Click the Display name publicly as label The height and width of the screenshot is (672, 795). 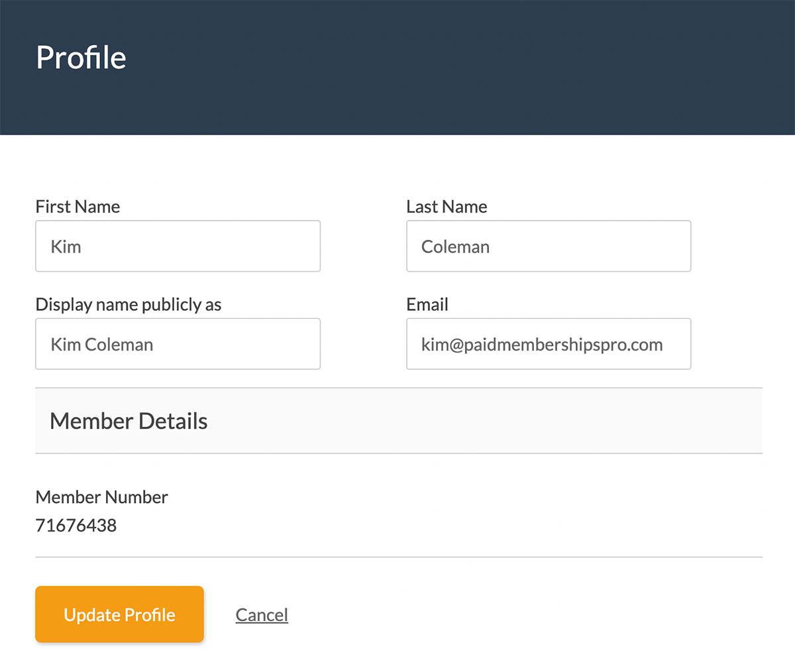(129, 304)
